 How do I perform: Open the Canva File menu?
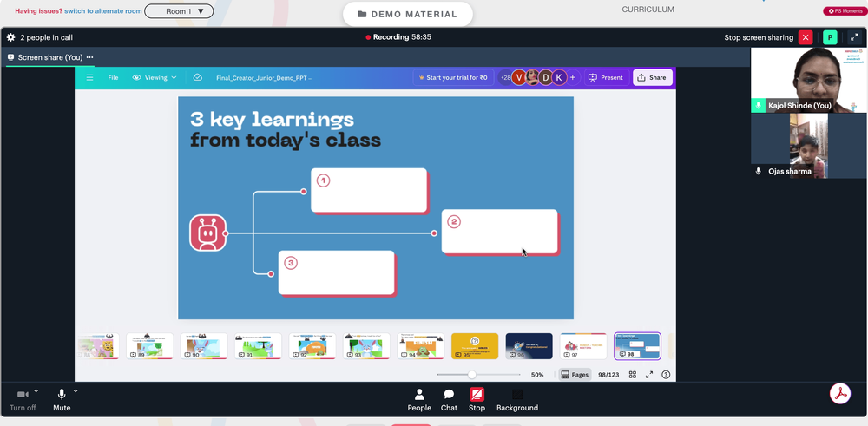[x=113, y=77]
